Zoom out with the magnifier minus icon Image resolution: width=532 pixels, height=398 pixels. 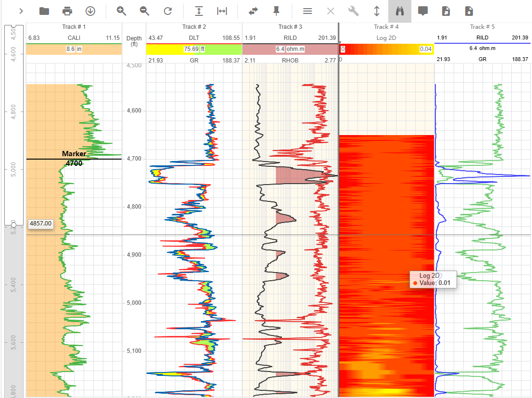point(145,11)
